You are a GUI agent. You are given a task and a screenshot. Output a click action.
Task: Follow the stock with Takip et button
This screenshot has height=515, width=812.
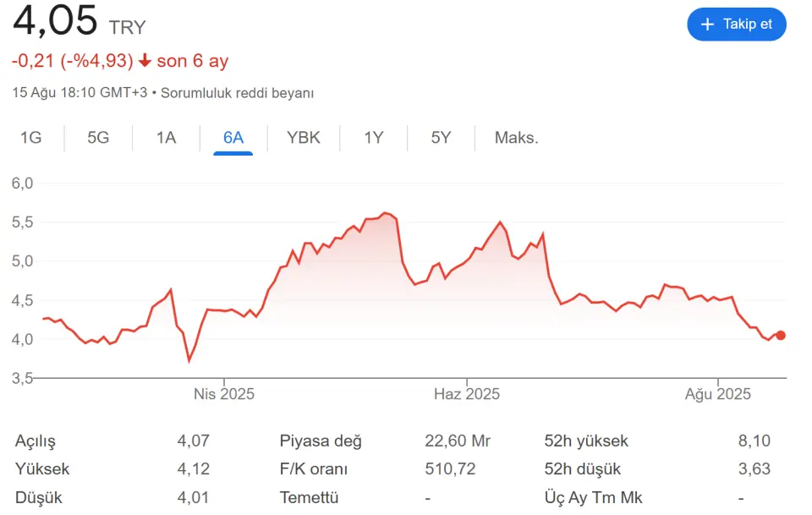(x=737, y=25)
